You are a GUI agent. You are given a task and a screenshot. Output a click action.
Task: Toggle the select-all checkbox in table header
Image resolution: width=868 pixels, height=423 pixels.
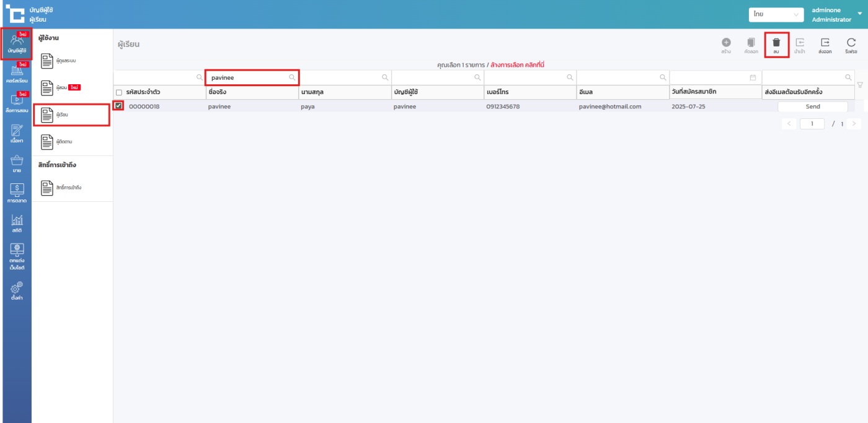(119, 92)
